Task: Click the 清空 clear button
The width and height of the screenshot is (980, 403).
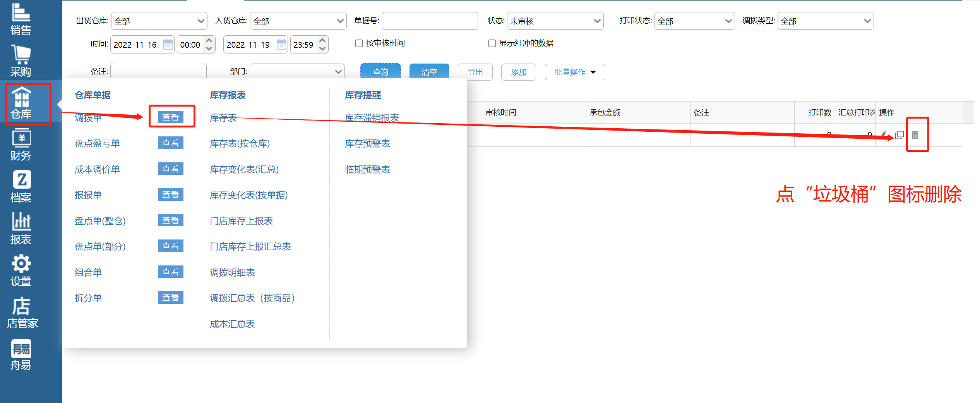Action: pyautogui.click(x=429, y=72)
